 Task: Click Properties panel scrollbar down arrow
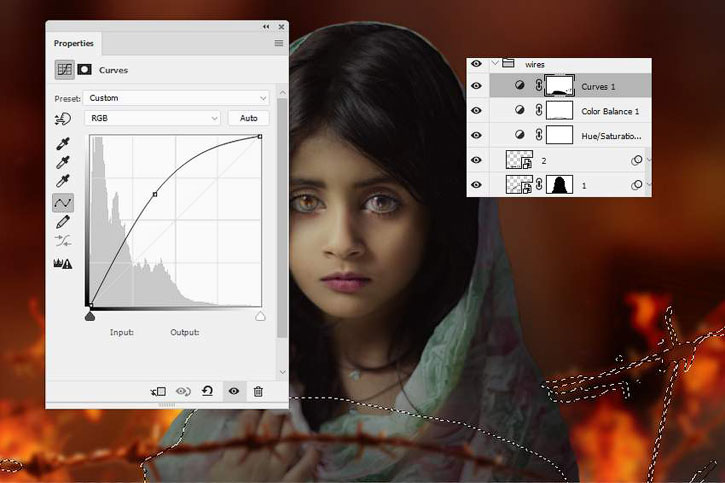(283, 372)
